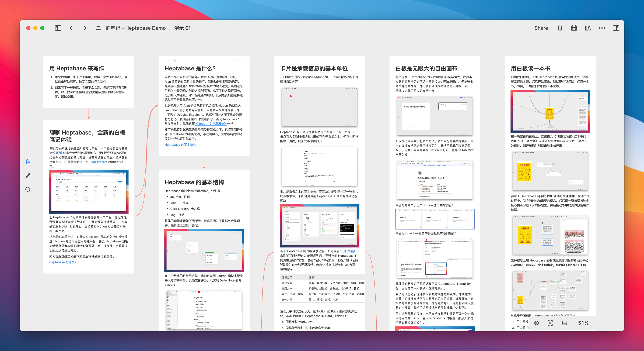The width and height of the screenshot is (644, 351).
Task: Click the Tag，标签 bullet item
Action: [177, 215]
